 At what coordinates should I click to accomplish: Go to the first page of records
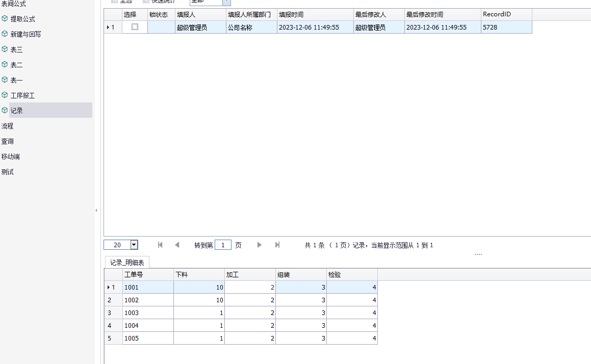[160, 245]
